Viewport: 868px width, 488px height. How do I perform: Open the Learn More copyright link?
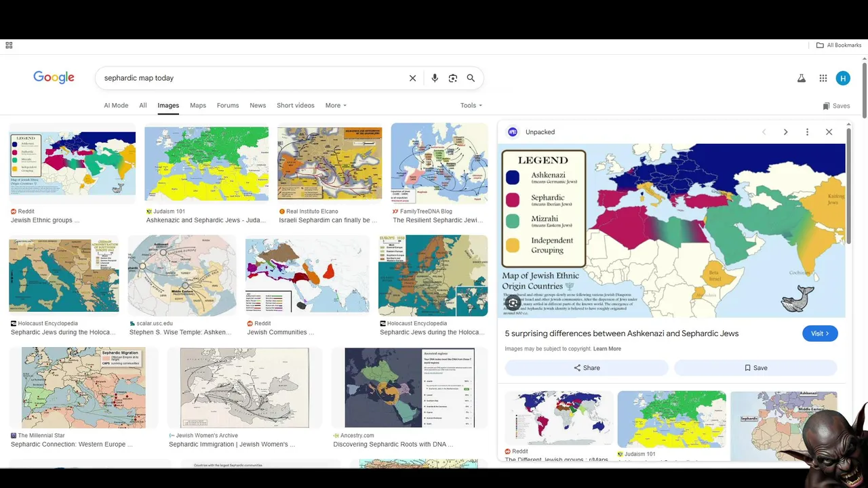pos(607,349)
